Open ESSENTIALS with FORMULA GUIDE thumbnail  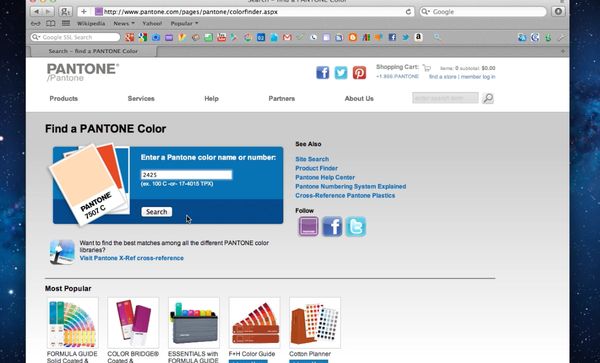(194, 323)
